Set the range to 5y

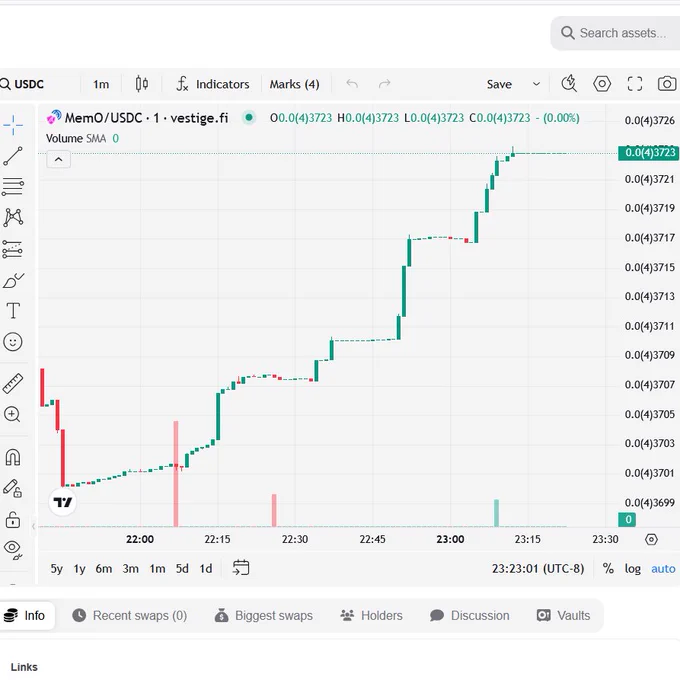coord(56,569)
